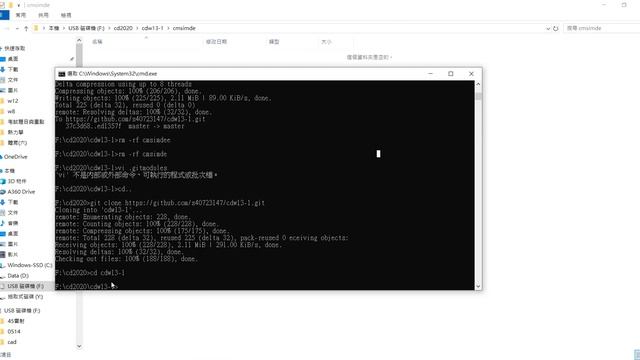
Task: Select 桌面 under Quick access
Action: pyautogui.click(x=13, y=59)
